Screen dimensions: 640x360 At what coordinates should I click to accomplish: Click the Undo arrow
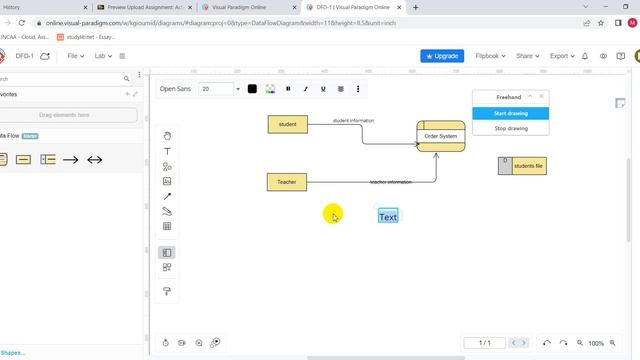(547, 343)
